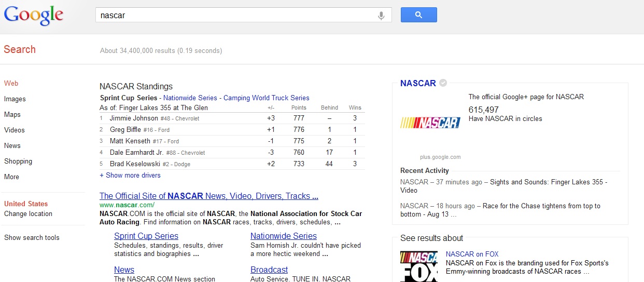Click the Points column header
The height and width of the screenshot is (282, 644).
pyautogui.click(x=299, y=108)
